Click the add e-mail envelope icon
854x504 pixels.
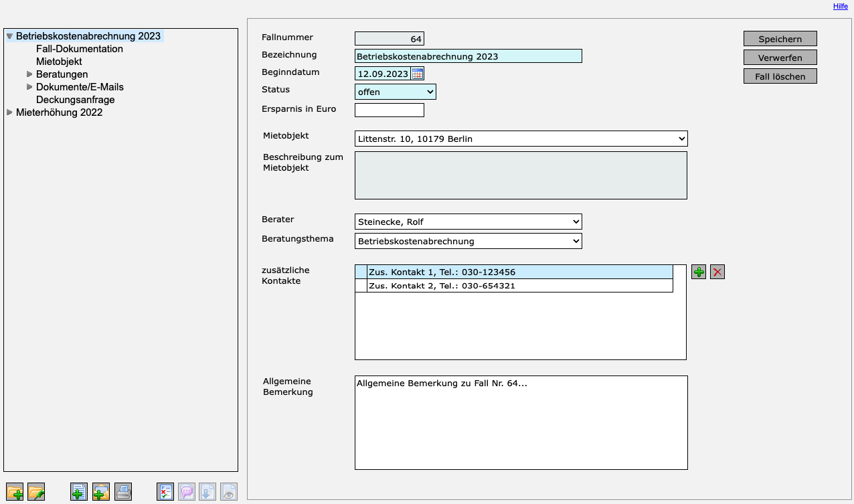(101, 492)
